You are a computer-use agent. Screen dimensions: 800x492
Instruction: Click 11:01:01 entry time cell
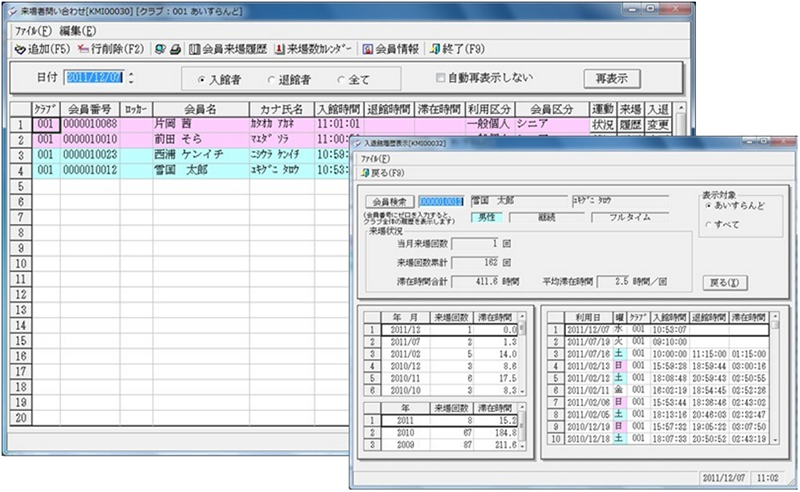pos(339,124)
